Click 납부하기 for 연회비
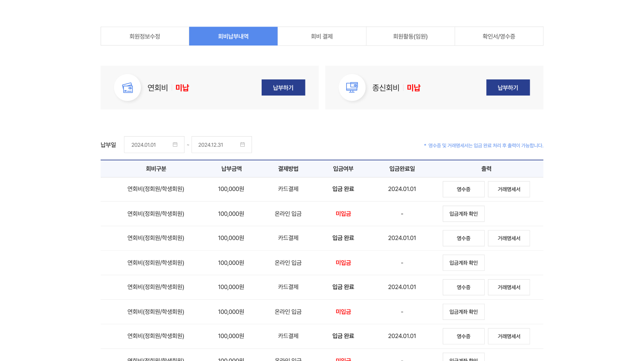This screenshot has height=361, width=644. (283, 87)
